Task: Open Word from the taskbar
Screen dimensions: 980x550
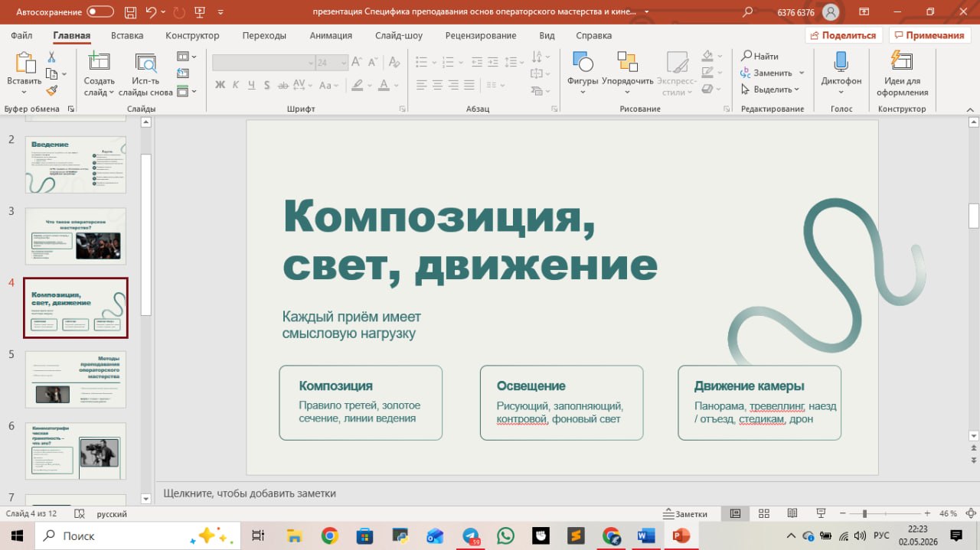Action: 645,535
